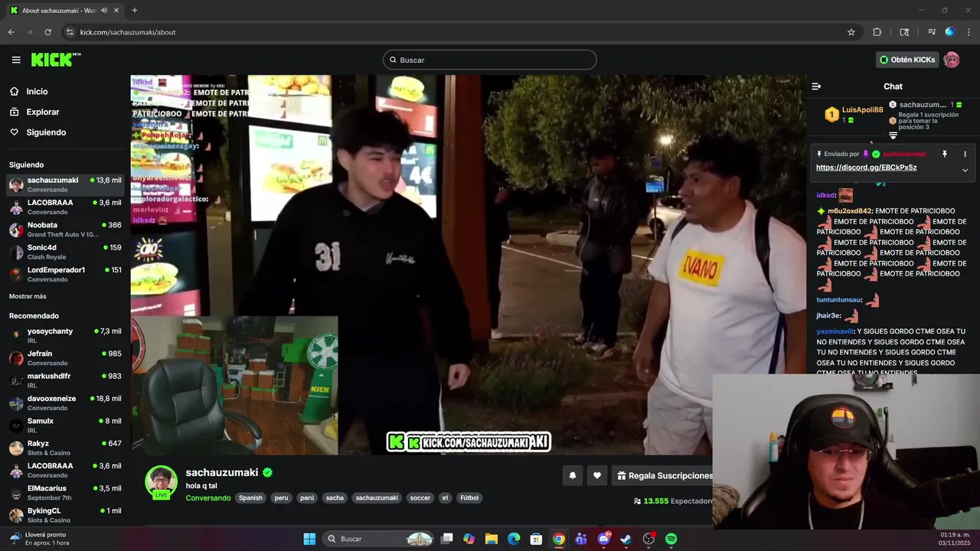Open Chrome extensions puzzle icon
The height and width of the screenshot is (551, 980).
click(877, 32)
